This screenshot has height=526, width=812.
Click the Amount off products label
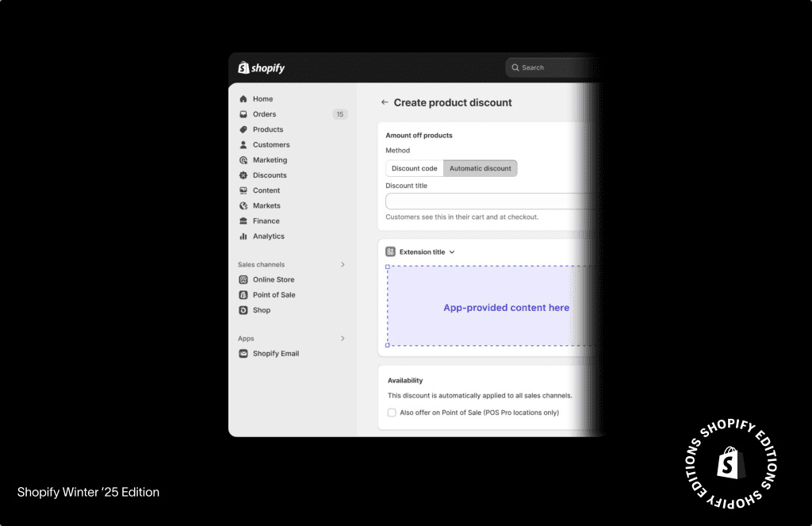point(419,135)
